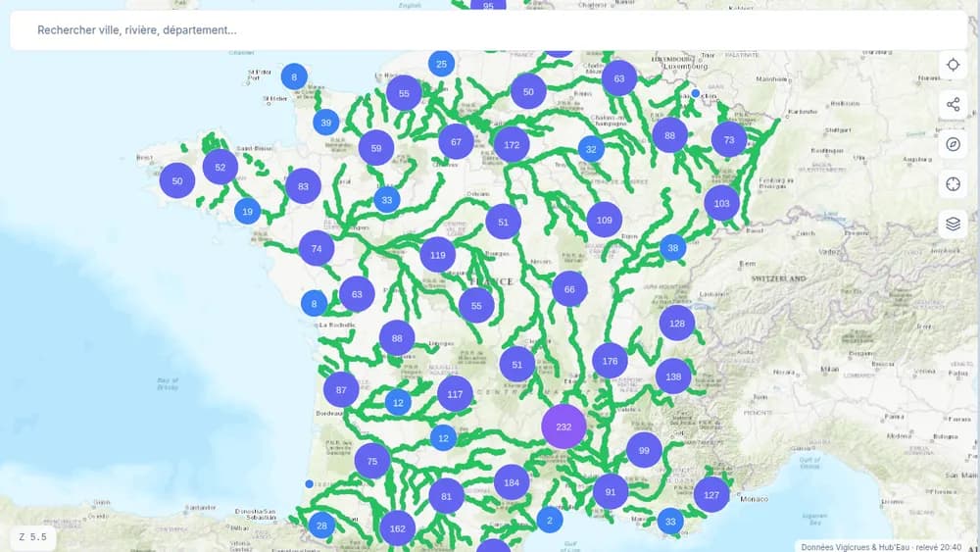Open the 52 cluster in Brittany
The image size is (980, 552).
coord(220,167)
